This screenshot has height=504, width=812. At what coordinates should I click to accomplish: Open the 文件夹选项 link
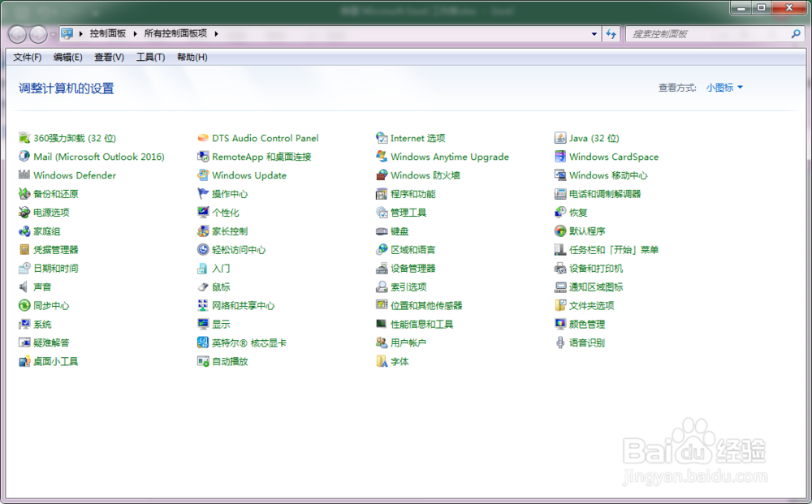(591, 306)
